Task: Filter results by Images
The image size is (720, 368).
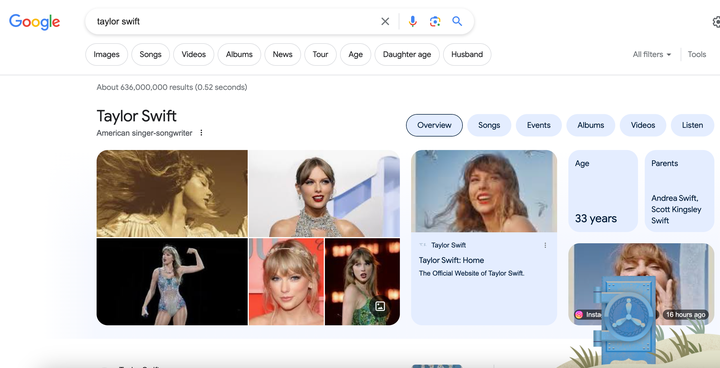Action: click(107, 54)
